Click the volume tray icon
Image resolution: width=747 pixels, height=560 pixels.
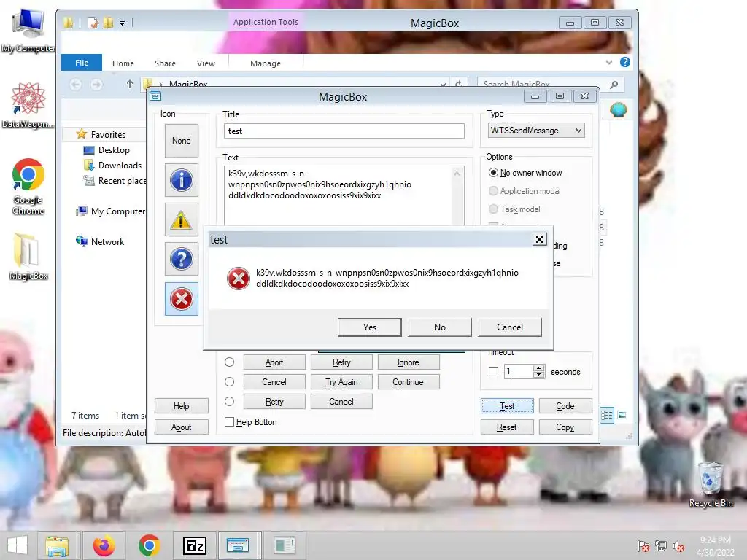678,546
